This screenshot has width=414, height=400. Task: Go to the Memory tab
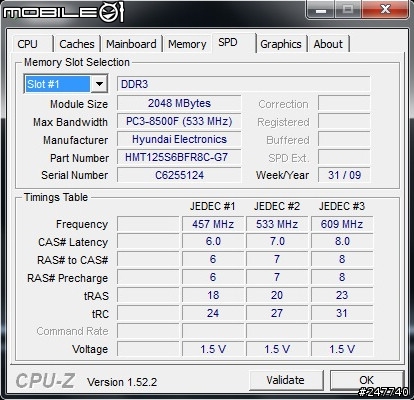click(x=187, y=44)
